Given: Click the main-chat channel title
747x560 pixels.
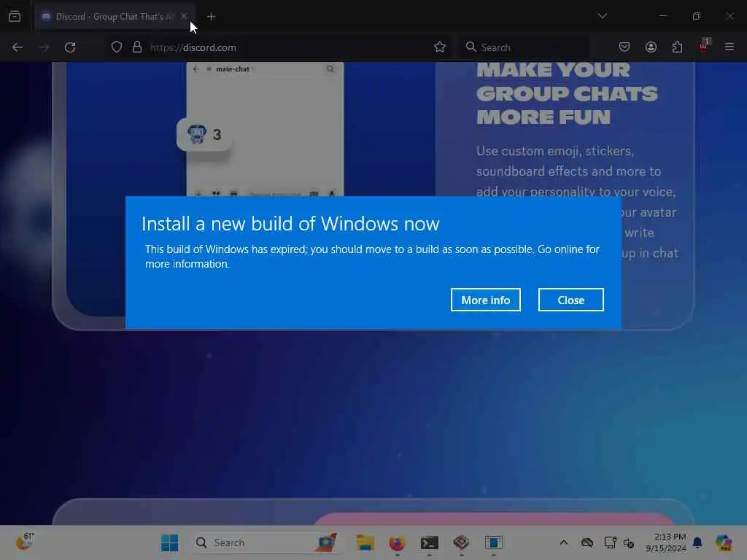Looking at the screenshot, I should click(x=233, y=69).
